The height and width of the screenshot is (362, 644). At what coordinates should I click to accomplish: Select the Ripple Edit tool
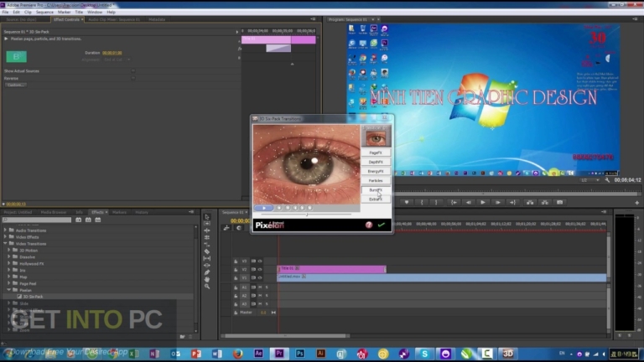[207, 230]
